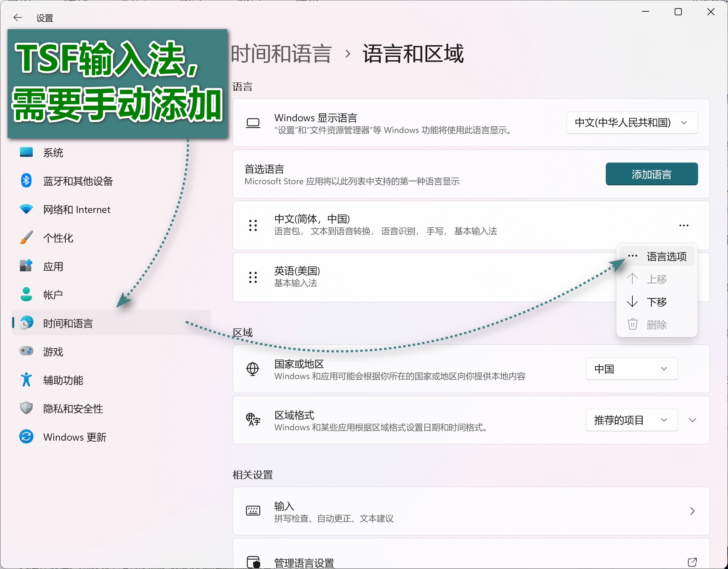This screenshot has width=728, height=569.
Task: Select the Apps (应用) icon
Action: (26, 266)
